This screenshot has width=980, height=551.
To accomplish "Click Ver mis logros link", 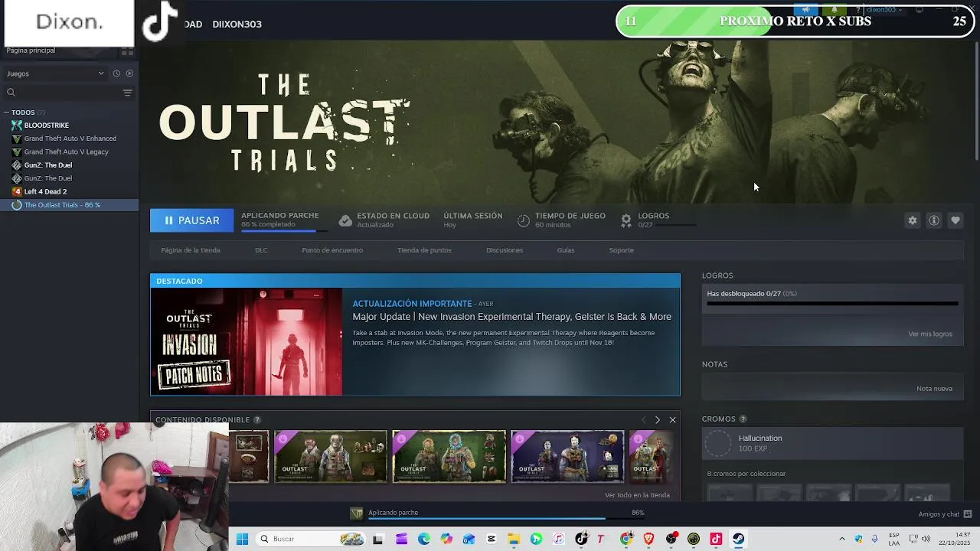I will point(930,334).
